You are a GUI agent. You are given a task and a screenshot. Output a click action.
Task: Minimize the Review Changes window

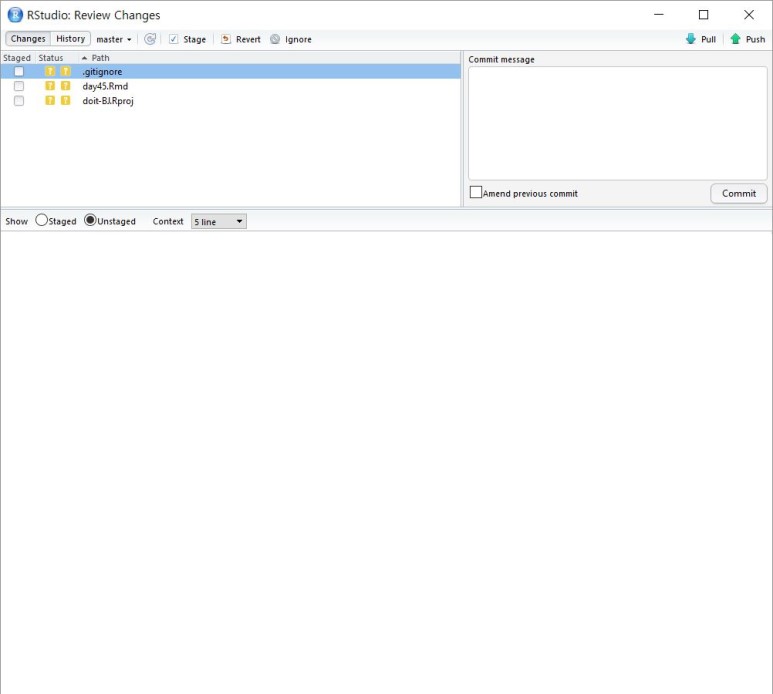[x=659, y=15]
